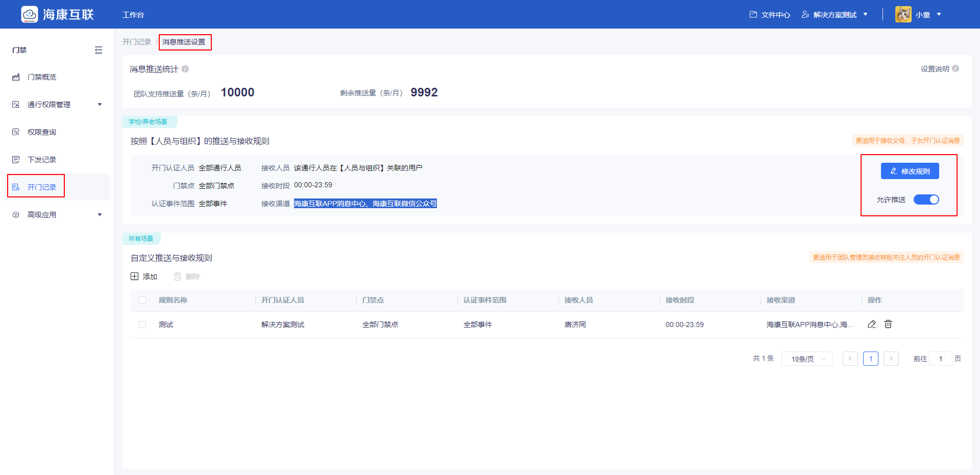Click the 海康互联 logo
Screen dimensions: 980x475
click(58, 14)
